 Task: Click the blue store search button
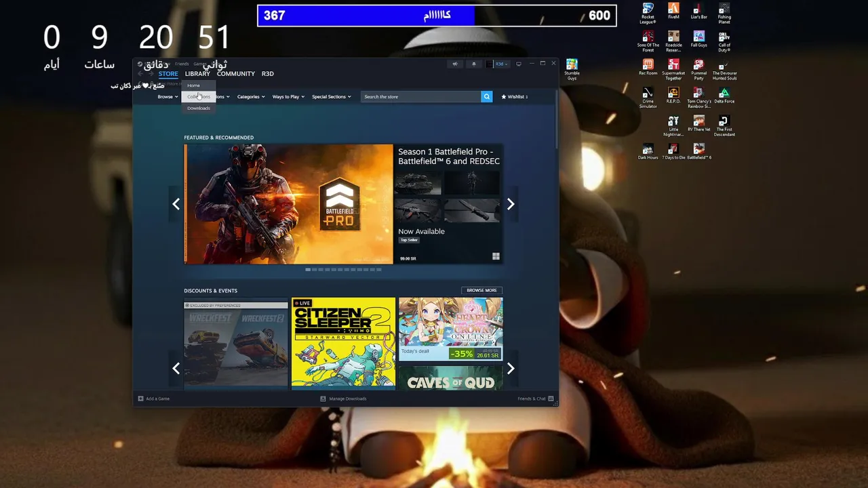point(486,97)
